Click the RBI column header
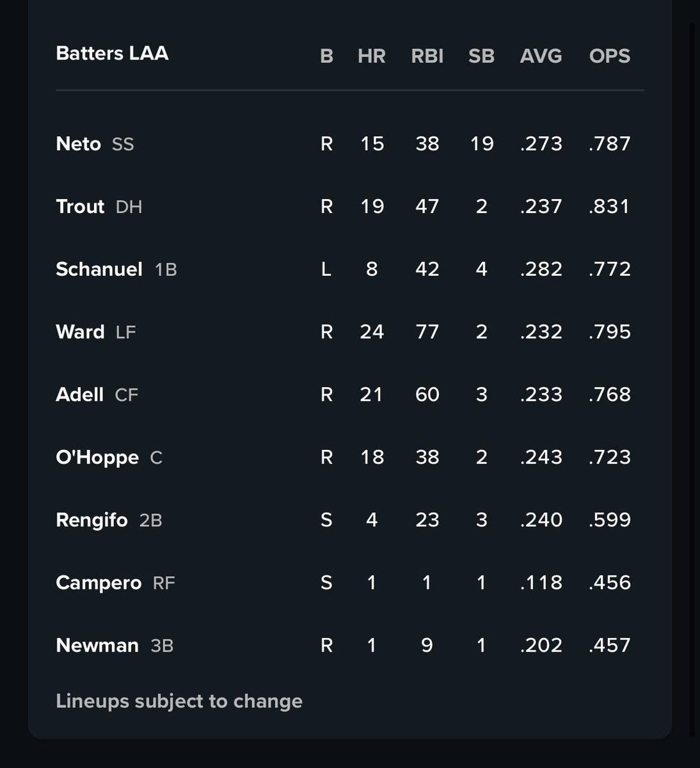This screenshot has height=768, width=700. 427,56
